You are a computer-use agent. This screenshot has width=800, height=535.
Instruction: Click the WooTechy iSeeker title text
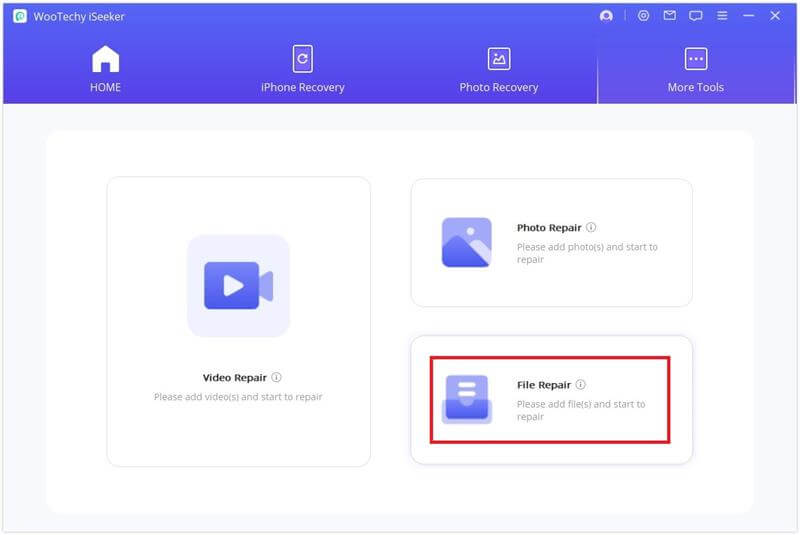click(79, 17)
